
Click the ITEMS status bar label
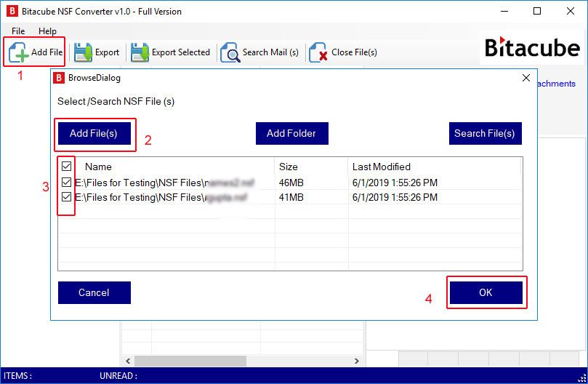pyautogui.click(x=17, y=376)
